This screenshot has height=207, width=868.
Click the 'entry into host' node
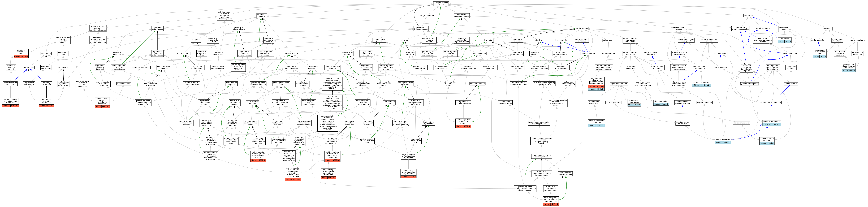pyautogui.click(x=63, y=67)
